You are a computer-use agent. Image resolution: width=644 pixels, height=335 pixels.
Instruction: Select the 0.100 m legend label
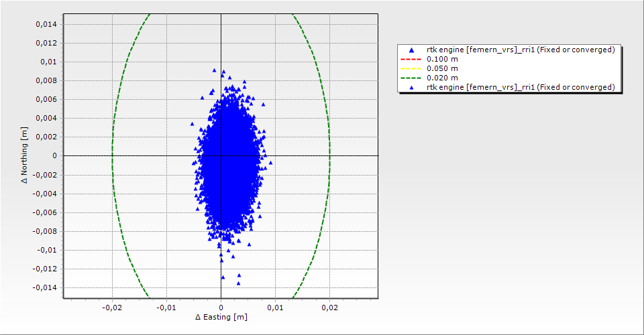tap(443, 59)
